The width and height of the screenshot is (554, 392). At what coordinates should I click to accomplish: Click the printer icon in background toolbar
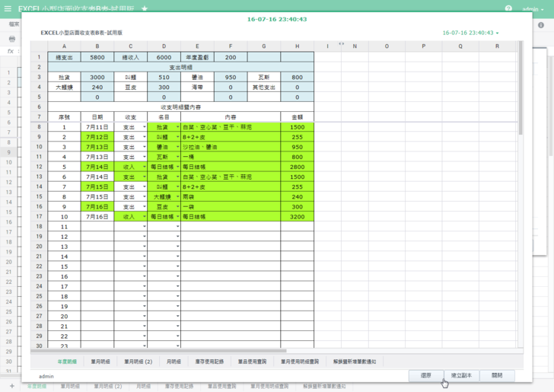click(12, 39)
